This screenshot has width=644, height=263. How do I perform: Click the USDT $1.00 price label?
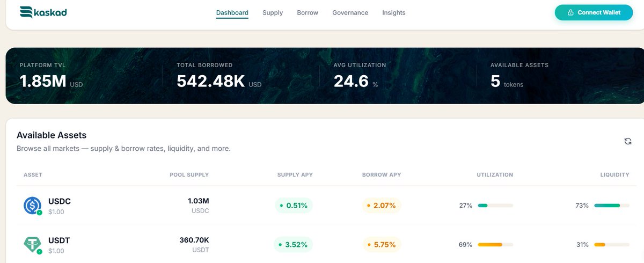click(x=56, y=251)
